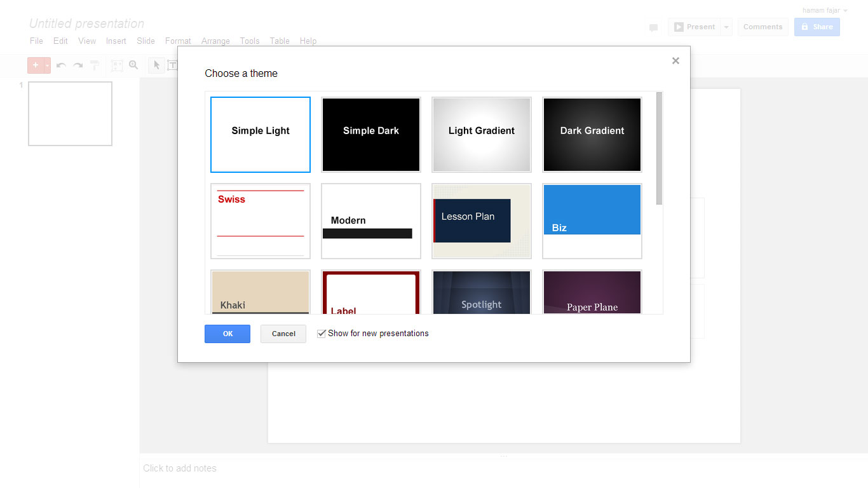Viewport: 868px width, 488px height.
Task: Select the Zoom magnifier tool
Action: [x=133, y=65]
